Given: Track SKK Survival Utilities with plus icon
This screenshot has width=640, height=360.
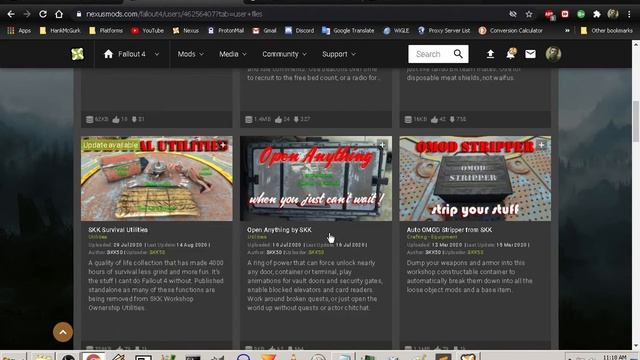Looking at the screenshot, I should tap(223, 145).
